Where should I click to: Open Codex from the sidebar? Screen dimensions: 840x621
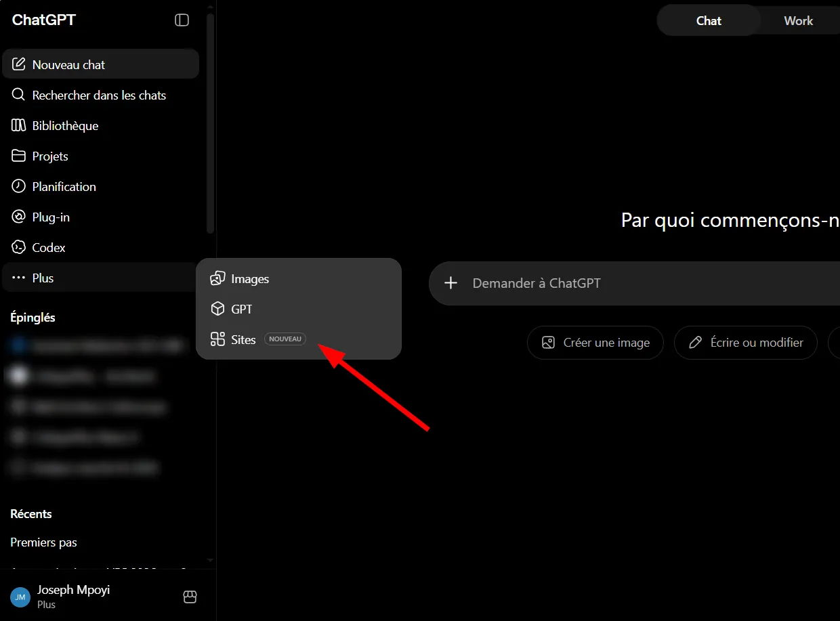[x=101, y=247]
